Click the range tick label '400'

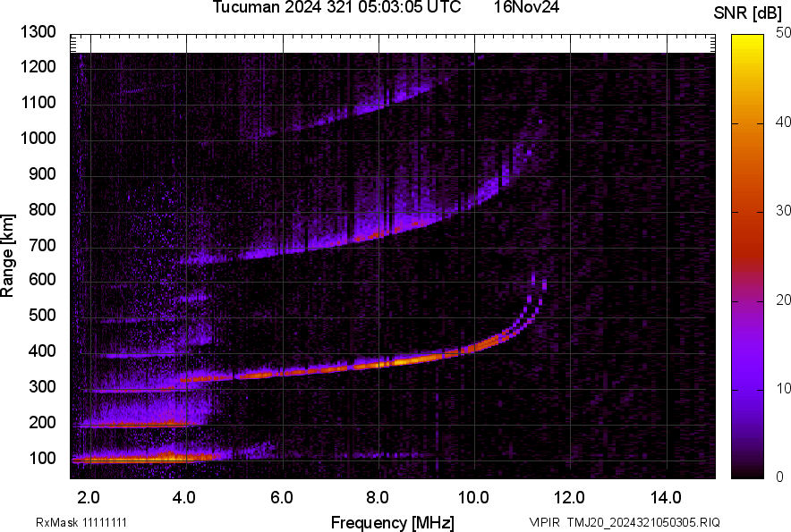pos(42,350)
